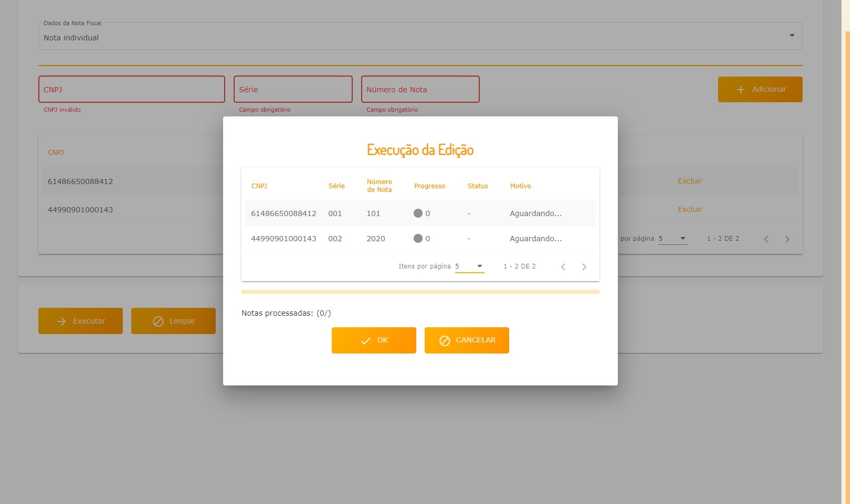853x504 pixels.
Task: Click the Série input field
Action: tap(293, 89)
